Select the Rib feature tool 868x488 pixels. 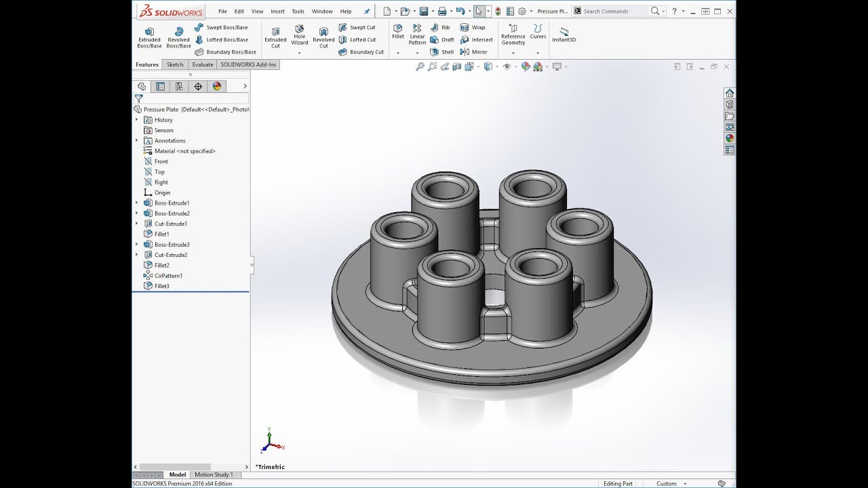[440, 27]
